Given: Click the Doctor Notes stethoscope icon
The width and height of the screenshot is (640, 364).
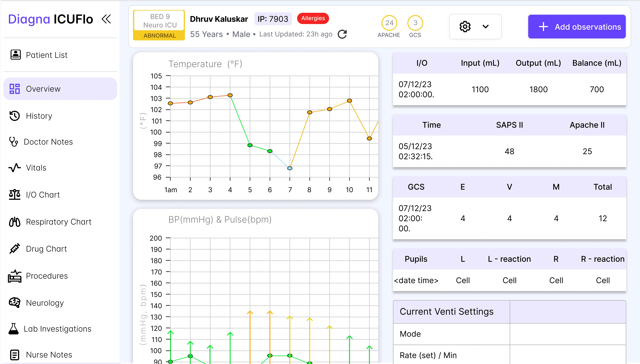Looking at the screenshot, I should [x=14, y=142].
